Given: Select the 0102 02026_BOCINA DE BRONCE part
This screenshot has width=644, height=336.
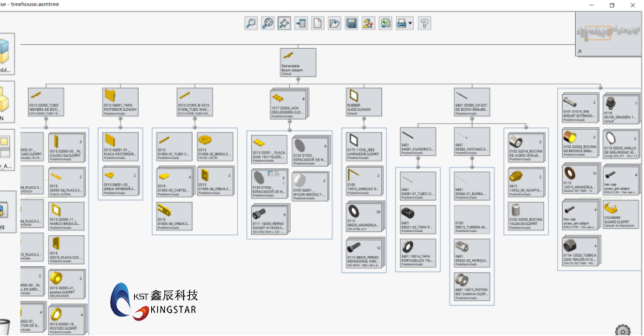Looking at the screenshot, I should coord(580,144).
